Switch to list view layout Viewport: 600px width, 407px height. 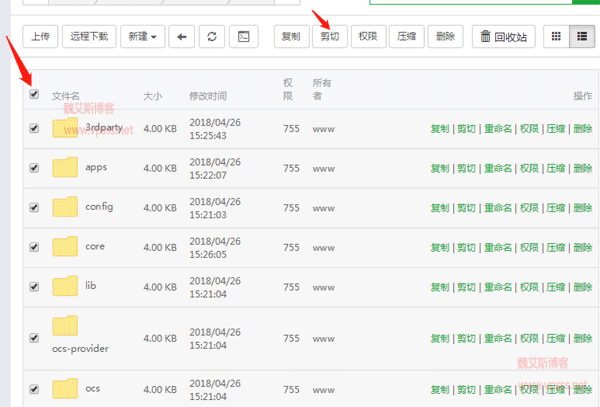[x=580, y=37]
